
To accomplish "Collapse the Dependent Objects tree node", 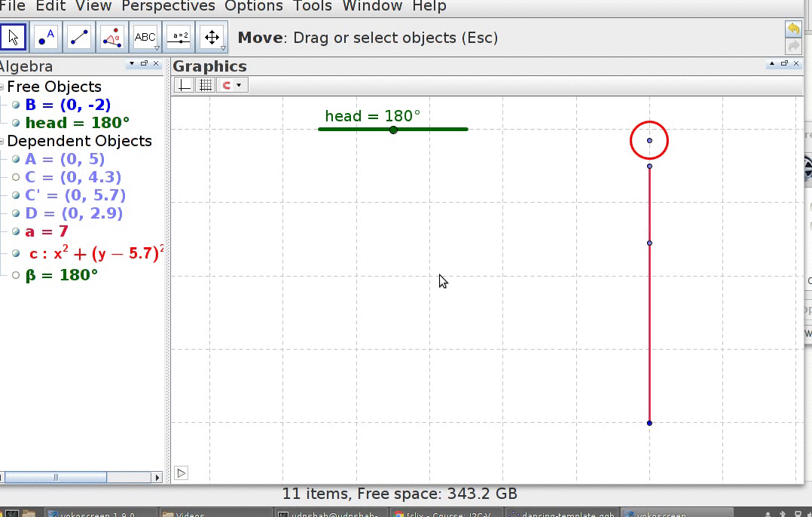I will click(x=2, y=142).
